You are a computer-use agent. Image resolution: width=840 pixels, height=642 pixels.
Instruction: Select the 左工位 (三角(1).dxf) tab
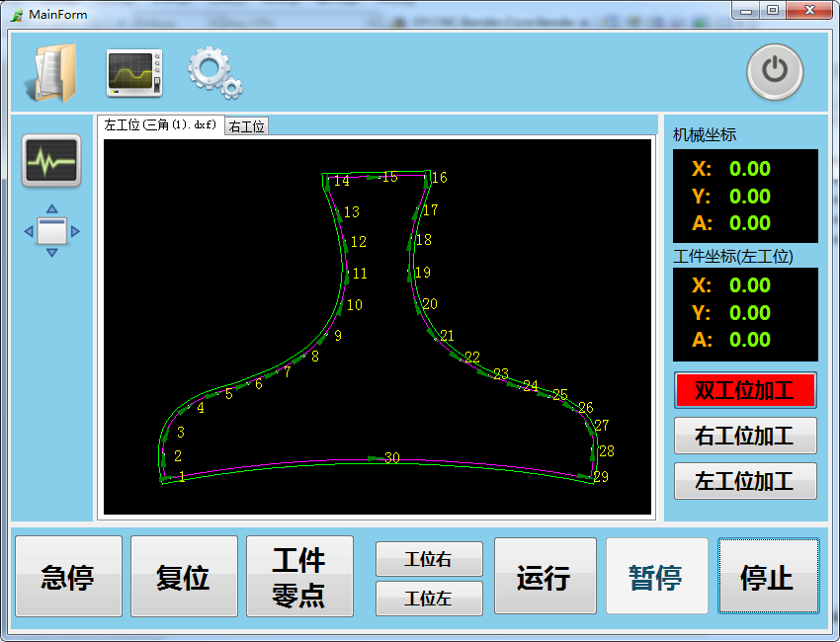pos(160,125)
